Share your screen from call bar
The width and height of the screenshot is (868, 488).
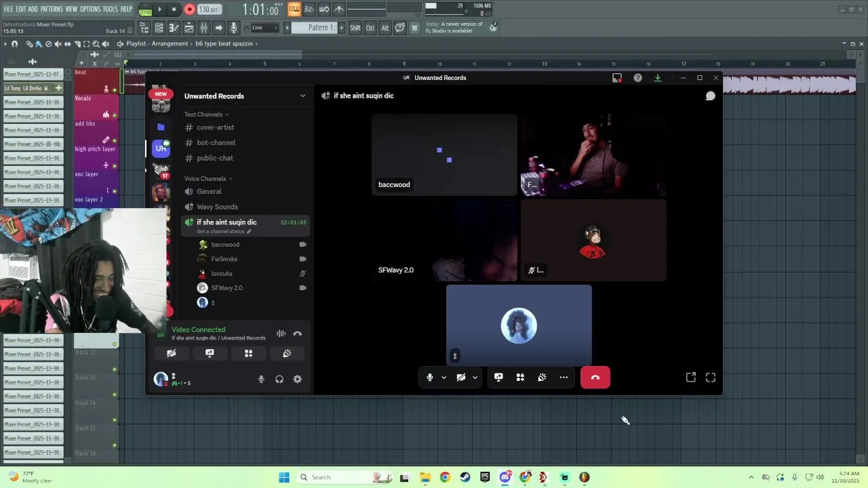tap(498, 378)
